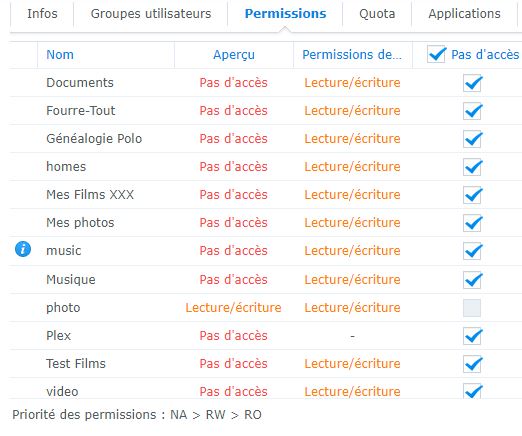522x436 pixels.
Task: Check Pas d'accès for the photo folder
Action: coord(472,308)
